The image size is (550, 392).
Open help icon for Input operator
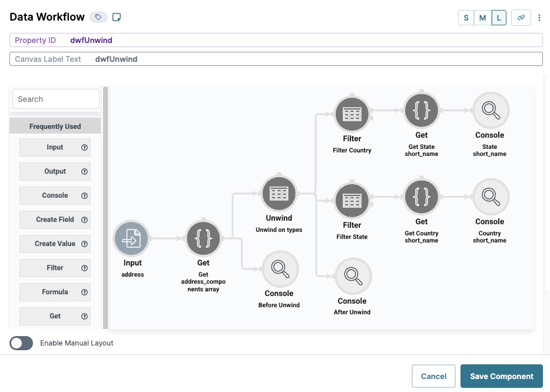pyautogui.click(x=84, y=147)
